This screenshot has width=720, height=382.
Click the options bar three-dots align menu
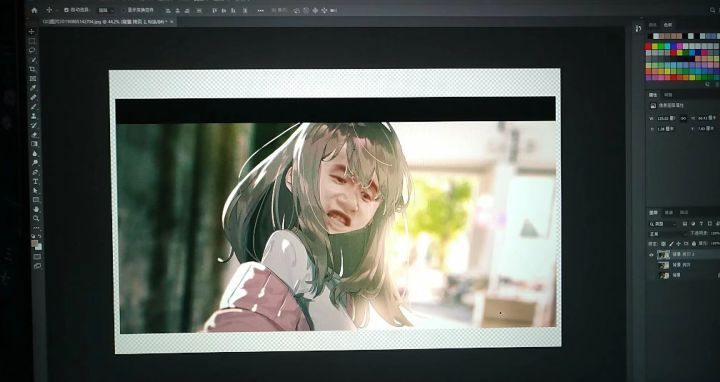[261, 10]
